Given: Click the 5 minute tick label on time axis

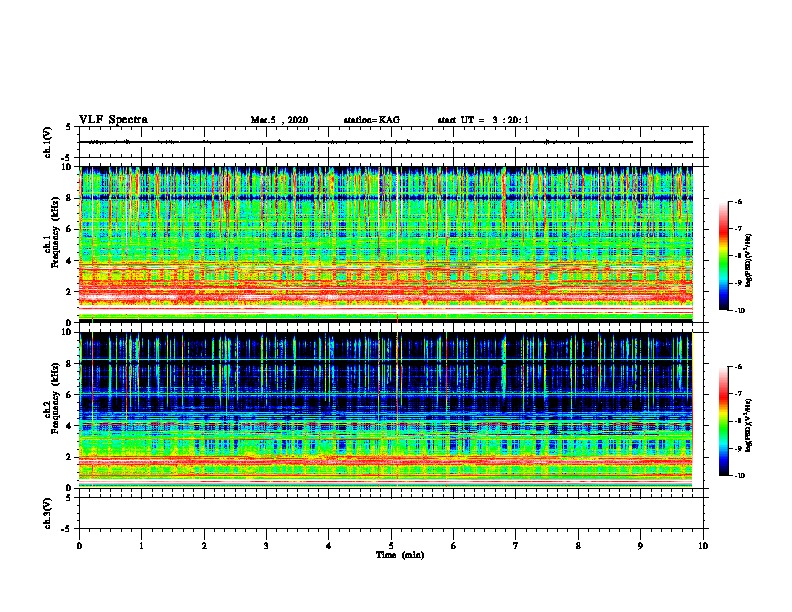Looking at the screenshot, I should 391,546.
